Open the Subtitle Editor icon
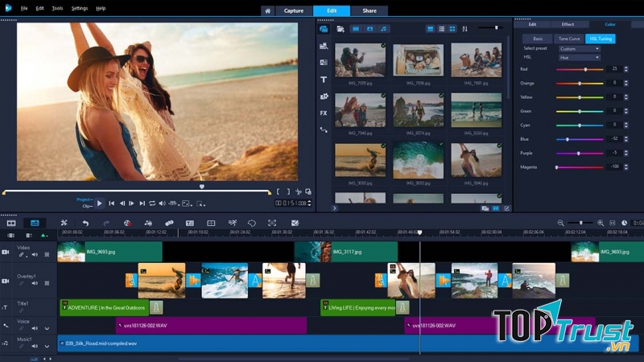Image resolution: width=644 pixels, height=362 pixels. click(x=190, y=223)
